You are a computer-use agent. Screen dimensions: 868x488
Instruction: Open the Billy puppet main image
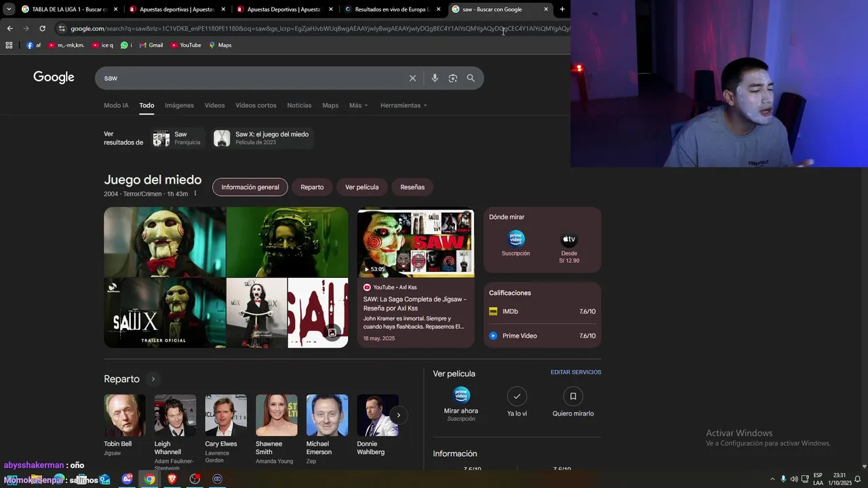coord(165,242)
